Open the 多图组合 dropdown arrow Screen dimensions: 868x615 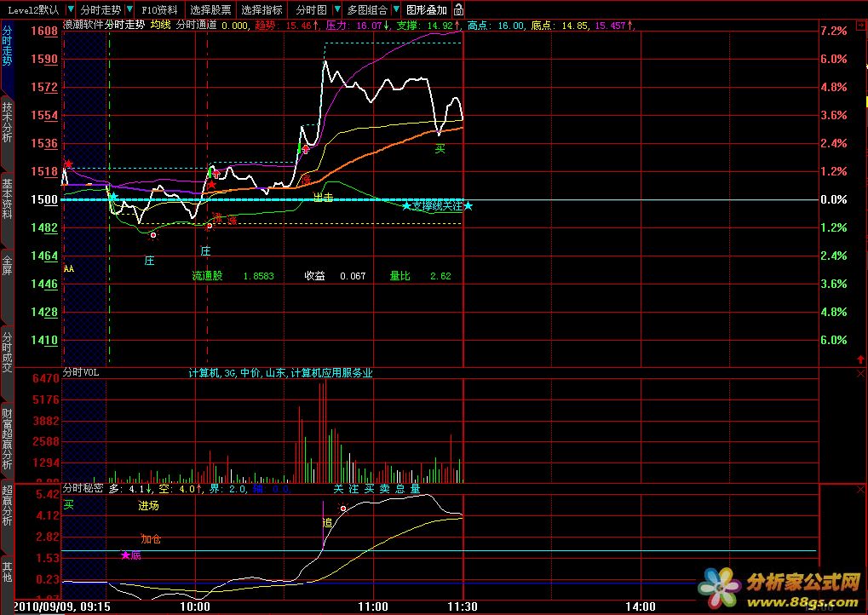pyautogui.click(x=396, y=10)
